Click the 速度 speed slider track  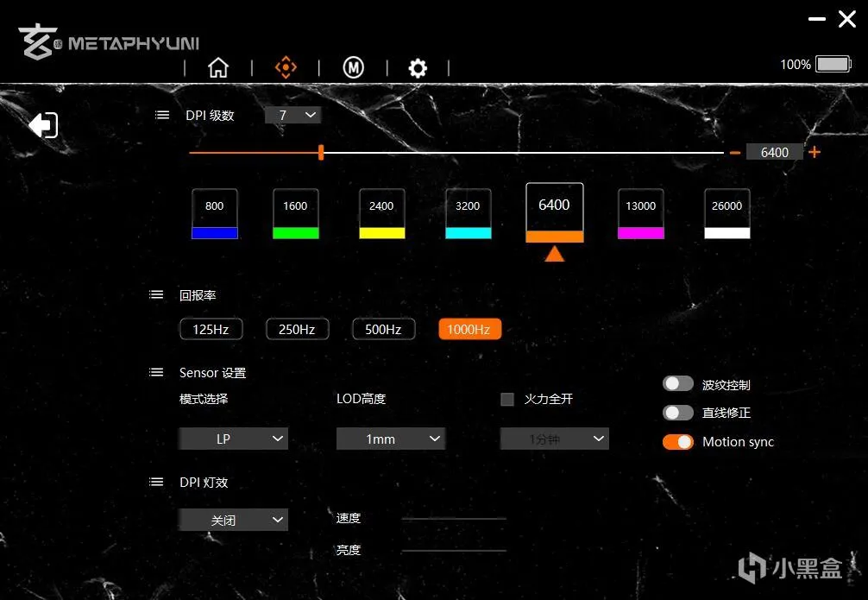click(454, 519)
